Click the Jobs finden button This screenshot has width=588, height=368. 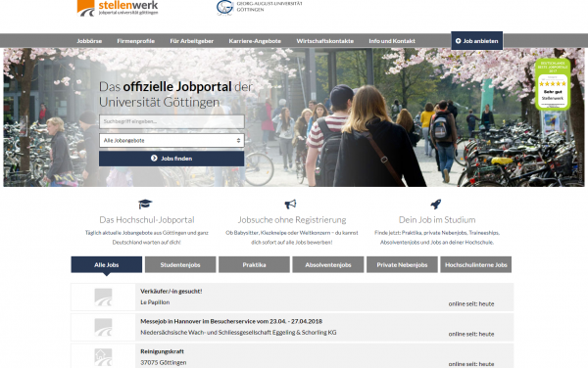(171, 159)
